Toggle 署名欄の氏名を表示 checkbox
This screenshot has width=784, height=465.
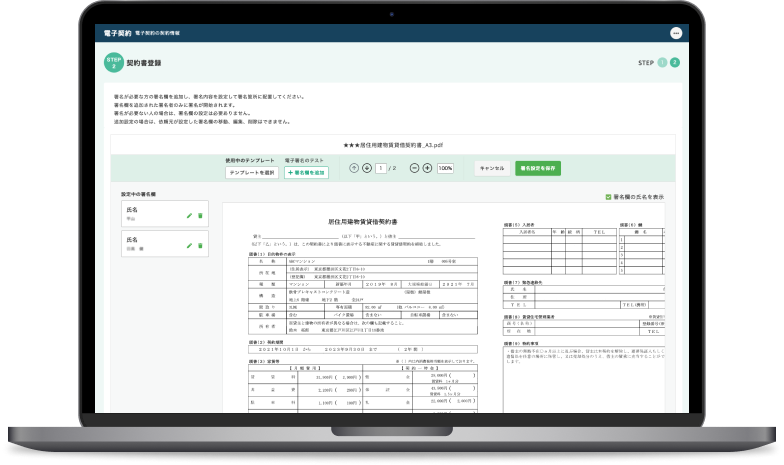tap(609, 197)
